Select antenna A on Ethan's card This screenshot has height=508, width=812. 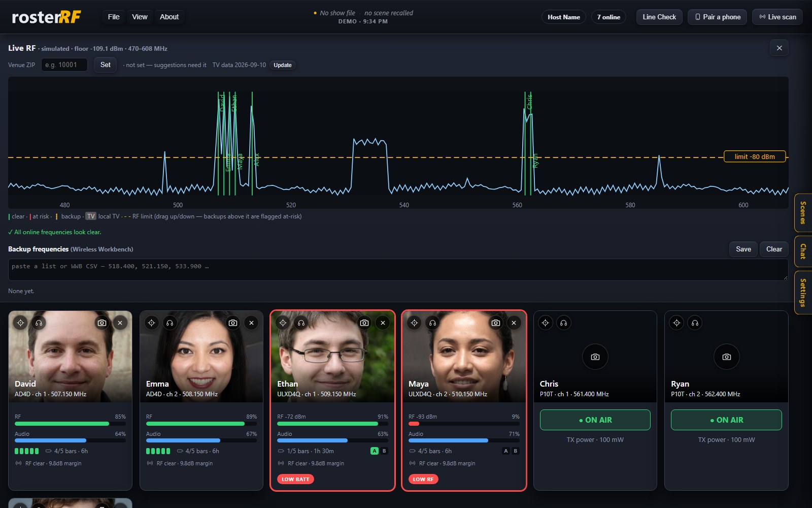[375, 451]
